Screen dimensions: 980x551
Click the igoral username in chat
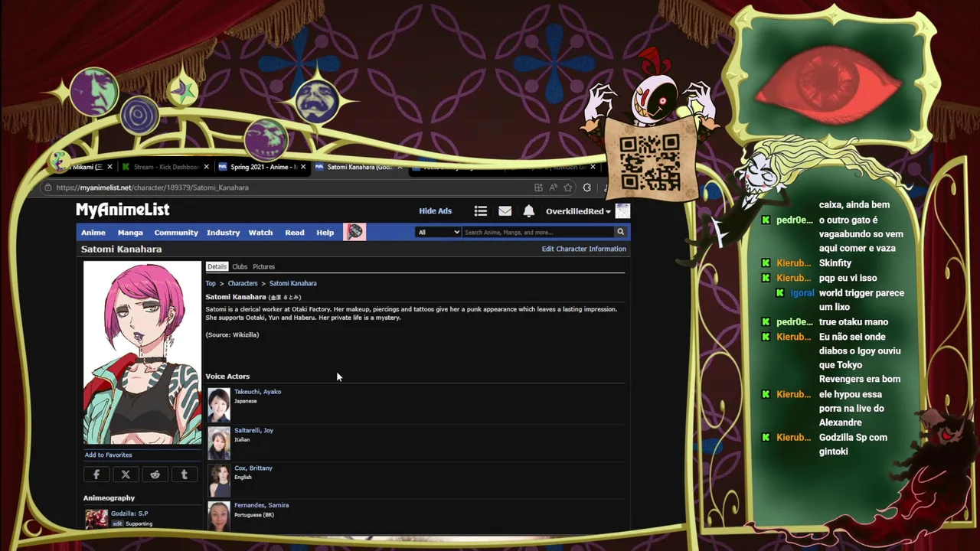802,293
